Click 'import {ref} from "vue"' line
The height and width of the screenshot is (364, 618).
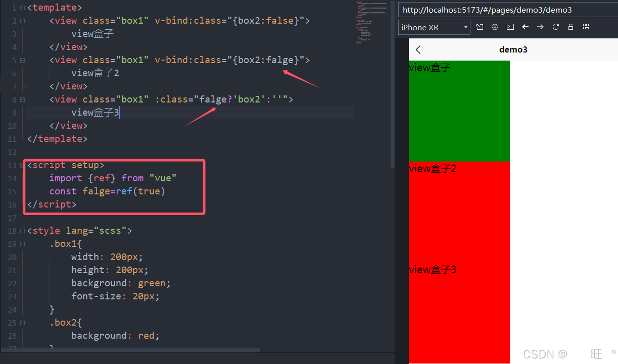click(x=113, y=178)
